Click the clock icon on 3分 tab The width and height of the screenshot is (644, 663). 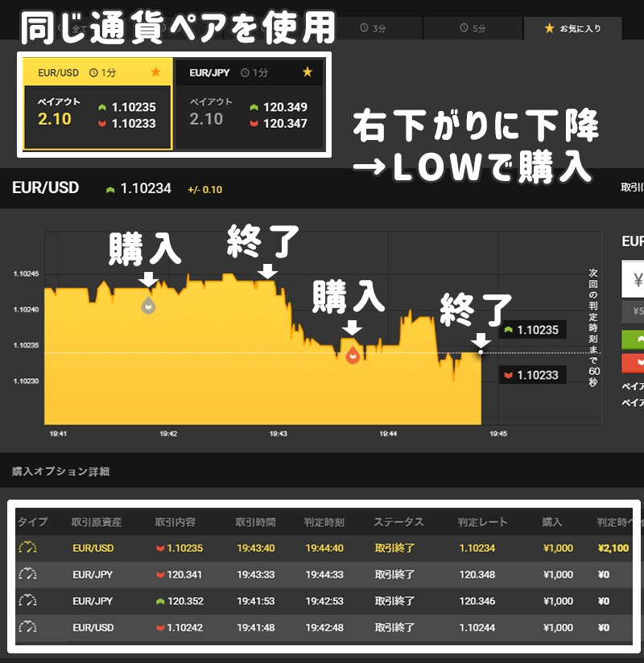tap(364, 28)
